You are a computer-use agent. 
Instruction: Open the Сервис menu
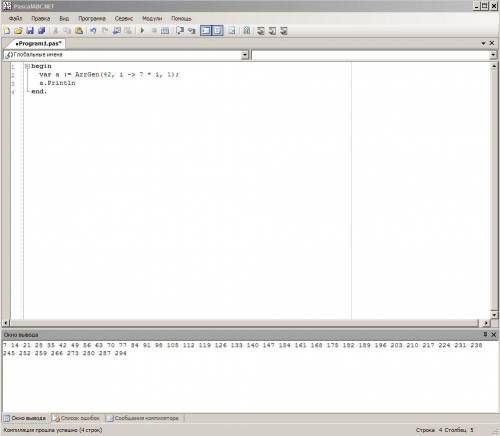(124, 19)
